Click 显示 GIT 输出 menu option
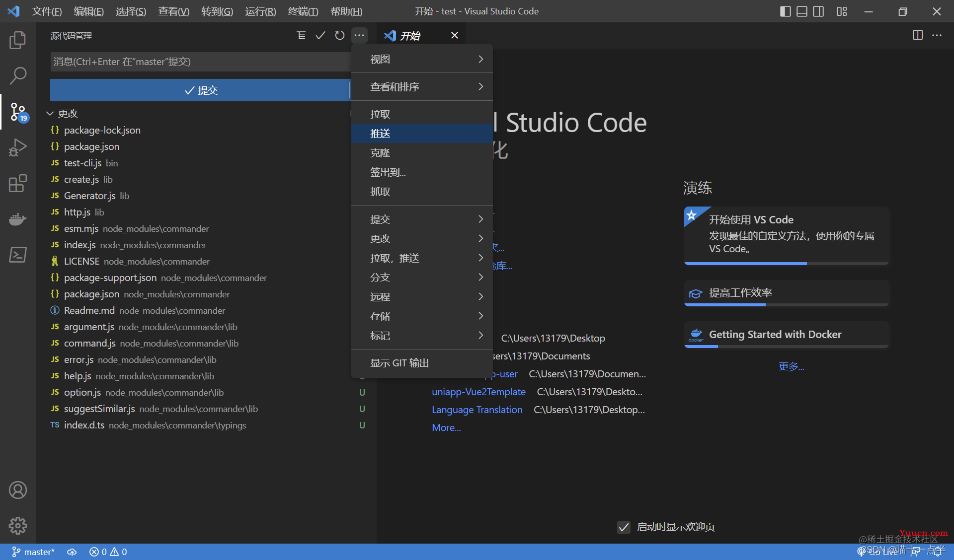This screenshot has height=560, width=954. [399, 362]
